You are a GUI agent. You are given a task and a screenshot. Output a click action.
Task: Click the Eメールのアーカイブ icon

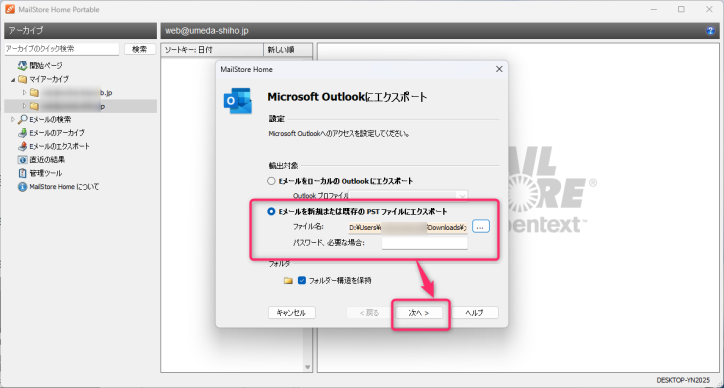(22, 133)
